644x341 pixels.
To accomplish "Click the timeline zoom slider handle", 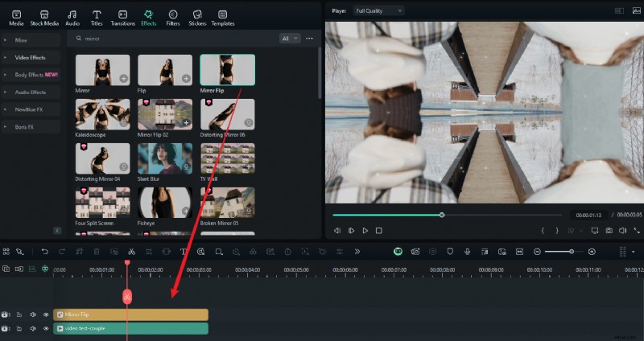I will click(x=572, y=252).
